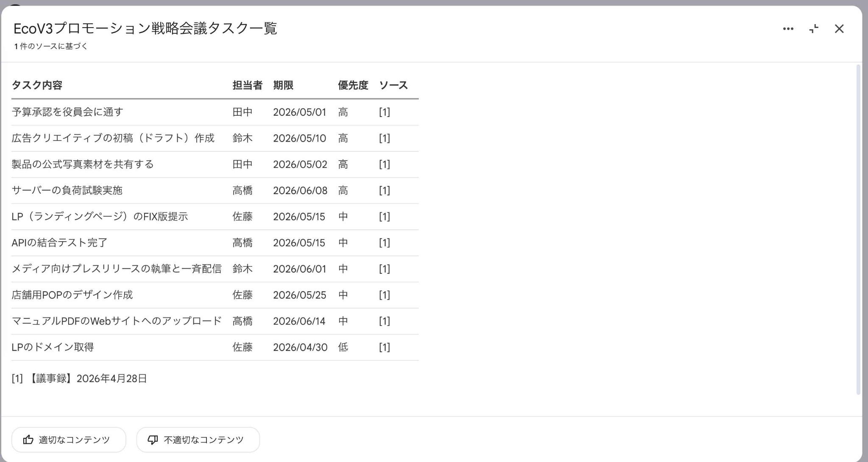The height and width of the screenshot is (462, 868).
Task: Mark as 適切なコンテンツ
Action: [69, 440]
